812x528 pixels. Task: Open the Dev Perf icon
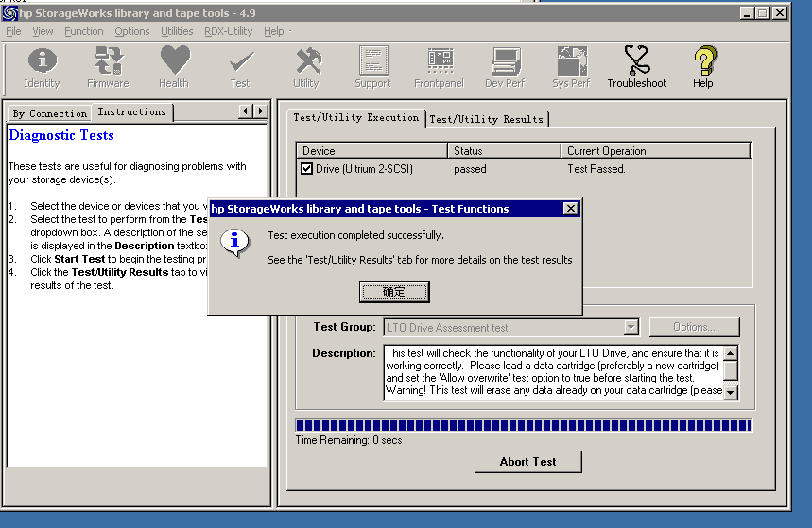tap(506, 67)
